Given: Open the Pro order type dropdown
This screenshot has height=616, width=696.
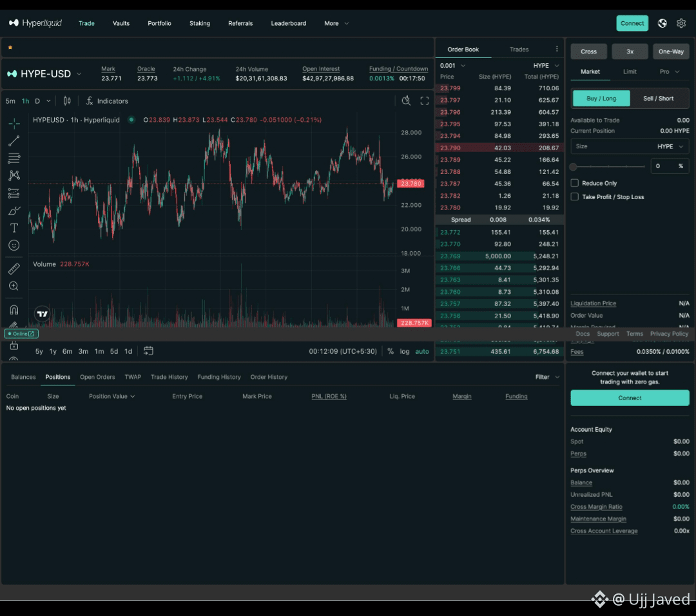Looking at the screenshot, I should click(669, 72).
